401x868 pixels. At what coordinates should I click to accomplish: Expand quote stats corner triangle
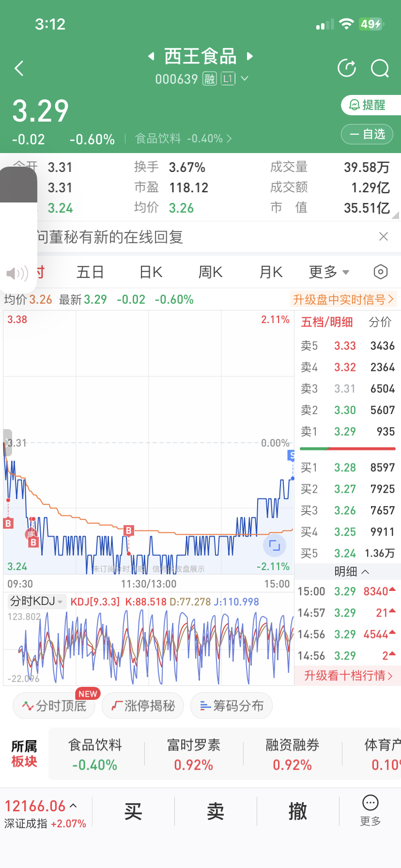(395, 216)
